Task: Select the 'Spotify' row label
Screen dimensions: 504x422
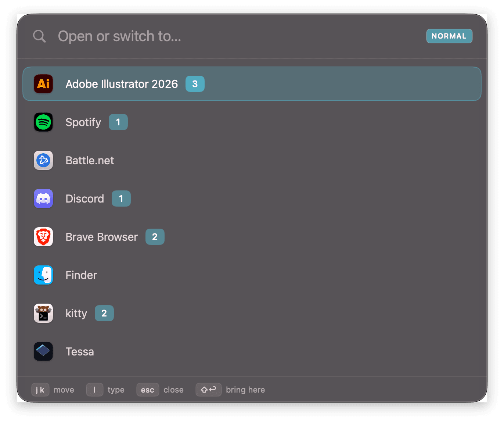Action: (83, 122)
